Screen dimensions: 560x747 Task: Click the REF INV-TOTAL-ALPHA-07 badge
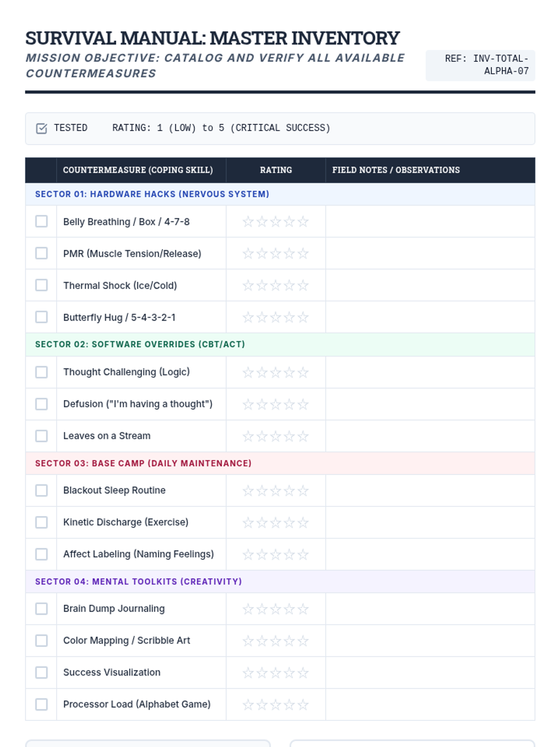coord(480,65)
